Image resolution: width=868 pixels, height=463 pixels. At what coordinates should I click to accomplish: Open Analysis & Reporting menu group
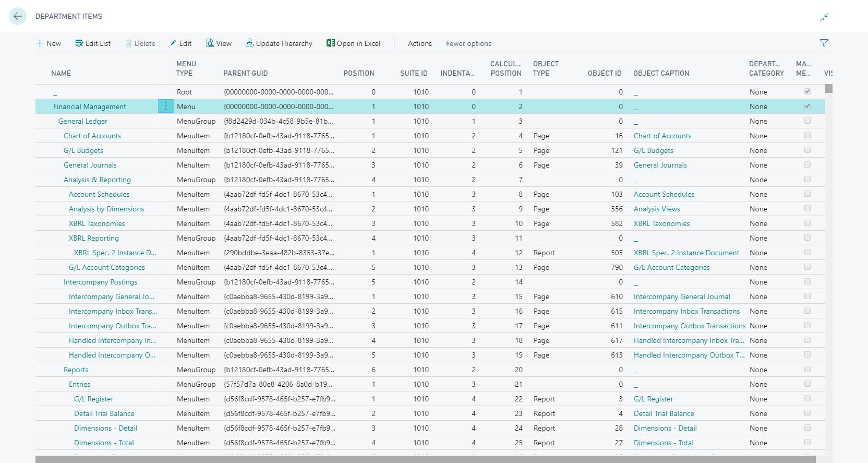[x=97, y=180]
